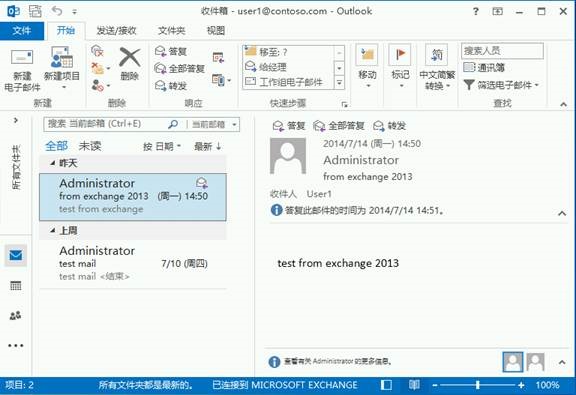Switch to the Send/Receive (发送/接收) tab
Screen dimensions: 576x395
click(x=116, y=30)
